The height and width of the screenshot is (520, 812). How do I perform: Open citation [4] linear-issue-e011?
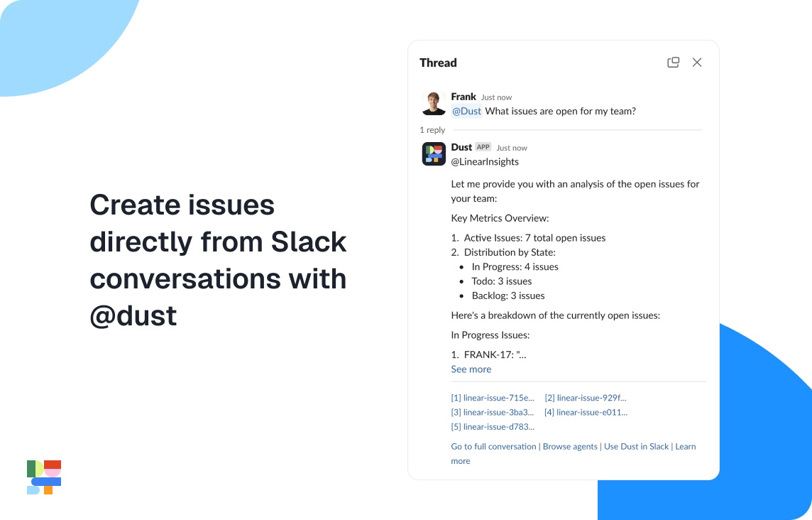(x=586, y=412)
